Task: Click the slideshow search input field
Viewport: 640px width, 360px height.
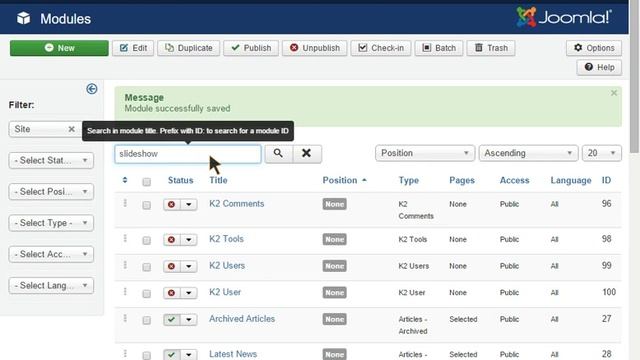Action: (x=188, y=154)
